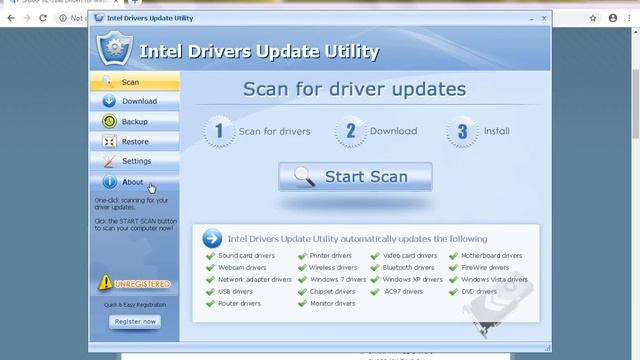This screenshot has height=360, width=640.
Task: Open a new browser tab
Action: pos(135,2)
